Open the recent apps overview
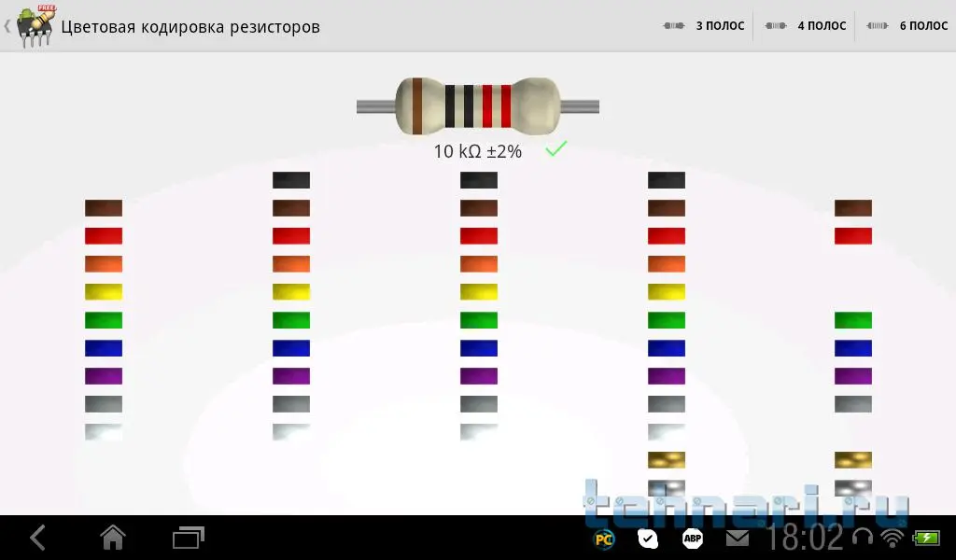The height and width of the screenshot is (560, 956). pos(189,538)
